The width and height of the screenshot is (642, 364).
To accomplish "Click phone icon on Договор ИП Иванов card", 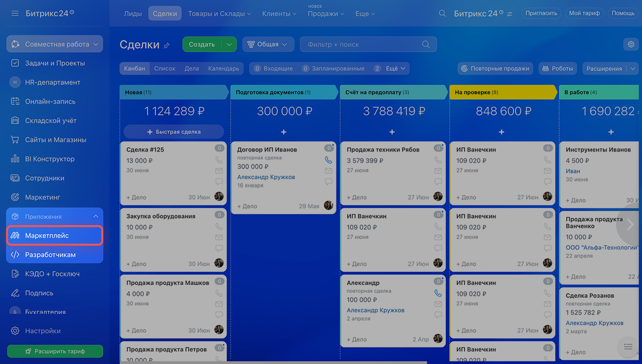I will tap(329, 160).
